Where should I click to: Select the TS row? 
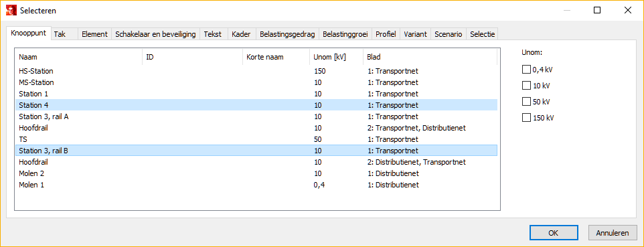pos(256,139)
